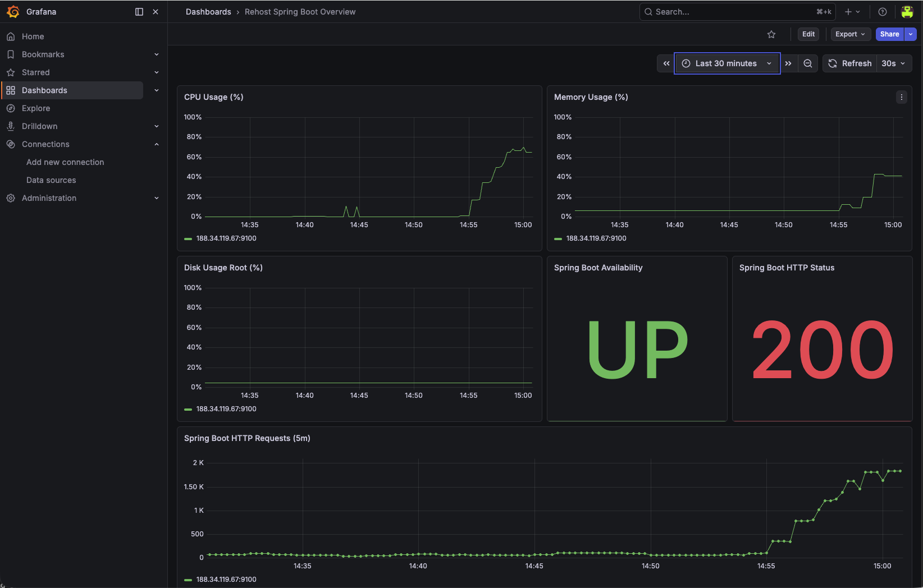923x588 pixels.
Task: Click the Drilldown icon in sidebar
Action: [11, 126]
